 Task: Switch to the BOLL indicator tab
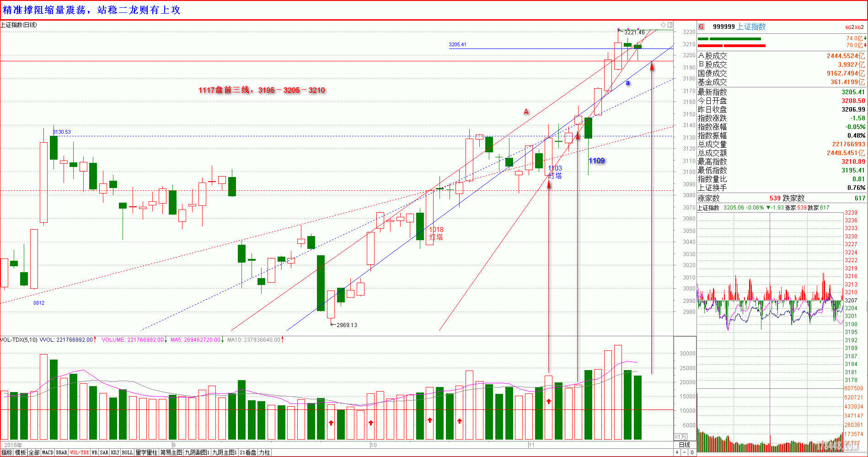[x=128, y=452]
